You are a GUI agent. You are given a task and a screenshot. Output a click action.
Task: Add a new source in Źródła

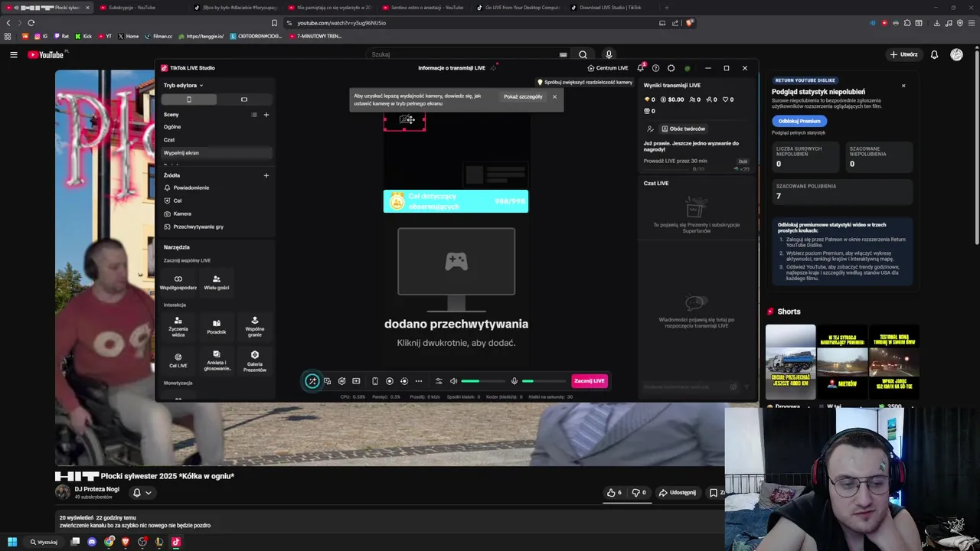point(266,175)
